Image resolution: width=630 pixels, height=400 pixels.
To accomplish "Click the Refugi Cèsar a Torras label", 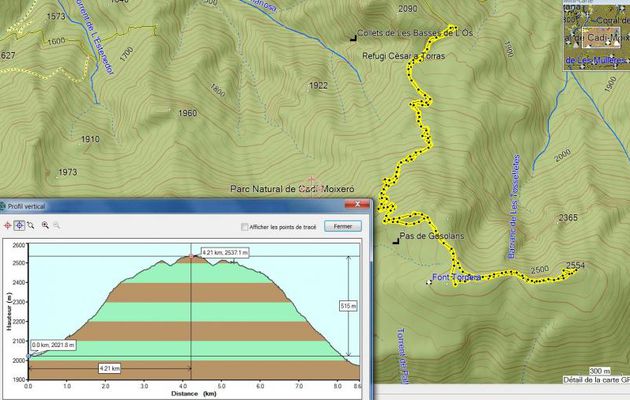I will (x=403, y=56).
